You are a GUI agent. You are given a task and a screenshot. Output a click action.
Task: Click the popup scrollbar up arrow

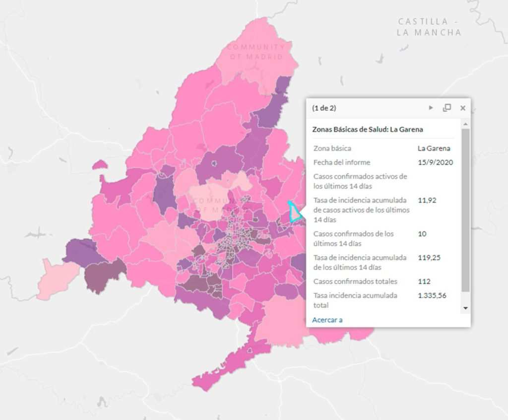click(x=465, y=123)
